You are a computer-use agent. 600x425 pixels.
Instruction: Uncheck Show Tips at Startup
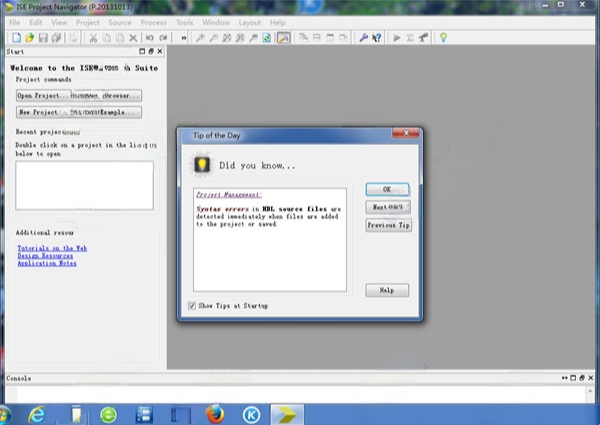pyautogui.click(x=192, y=306)
